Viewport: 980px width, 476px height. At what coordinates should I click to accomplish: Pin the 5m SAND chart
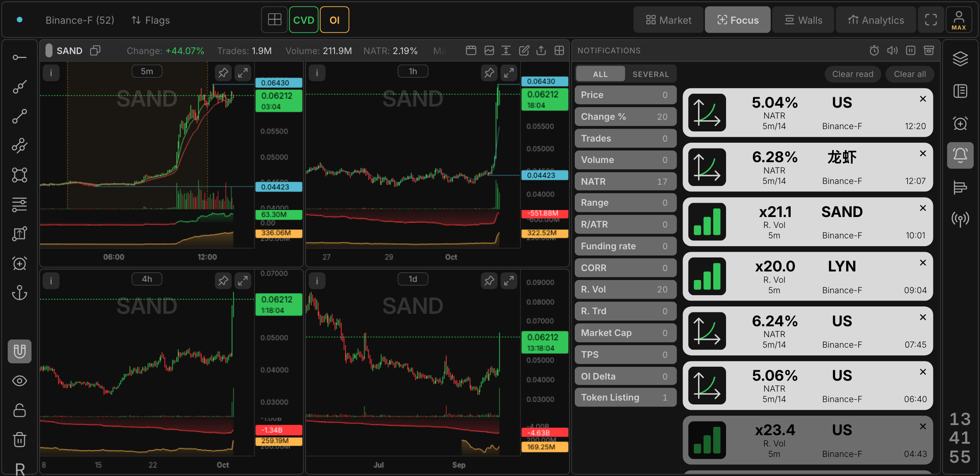coord(223,73)
